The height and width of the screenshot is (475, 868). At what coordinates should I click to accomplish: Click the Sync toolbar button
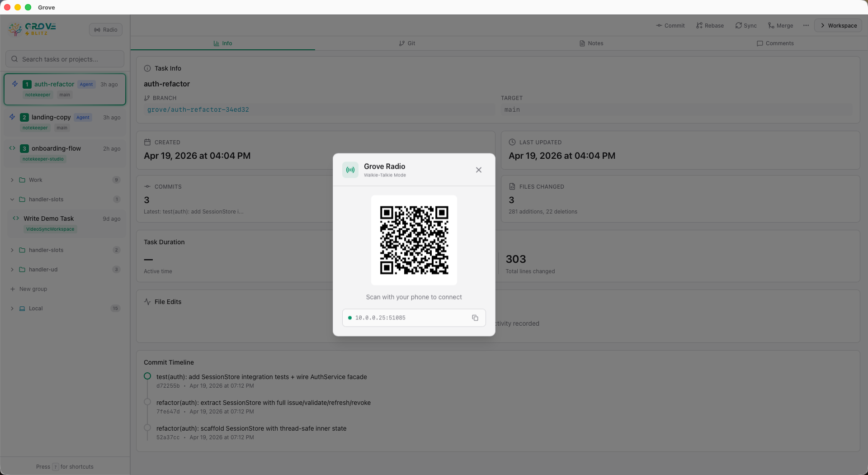coord(746,26)
